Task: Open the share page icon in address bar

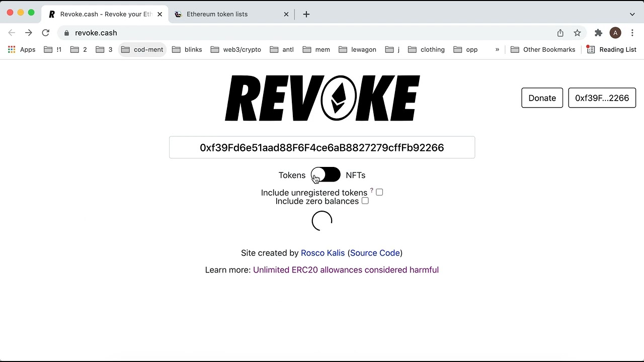Action: pos(560,33)
